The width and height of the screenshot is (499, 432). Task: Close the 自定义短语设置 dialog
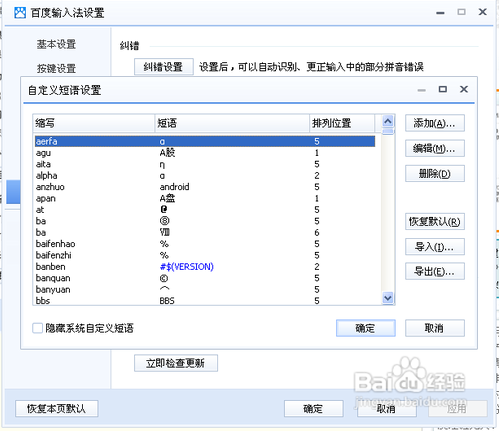pyautogui.click(x=464, y=89)
